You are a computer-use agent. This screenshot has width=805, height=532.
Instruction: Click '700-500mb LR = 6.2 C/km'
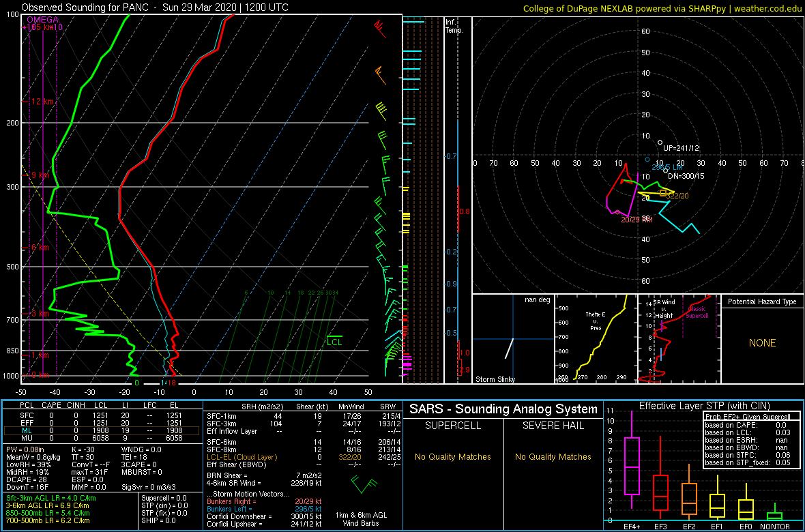[50, 520]
